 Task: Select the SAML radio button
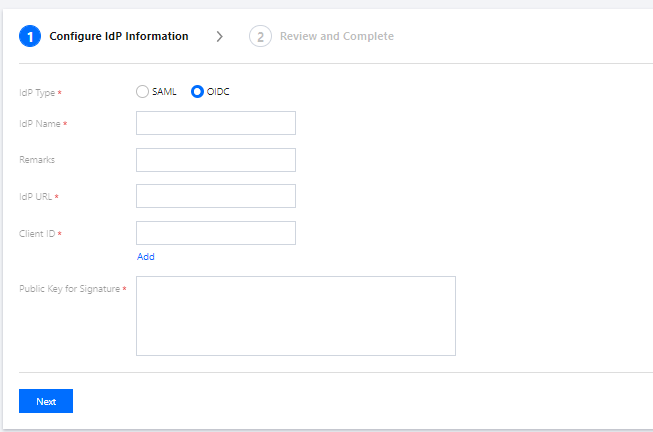pyautogui.click(x=142, y=92)
